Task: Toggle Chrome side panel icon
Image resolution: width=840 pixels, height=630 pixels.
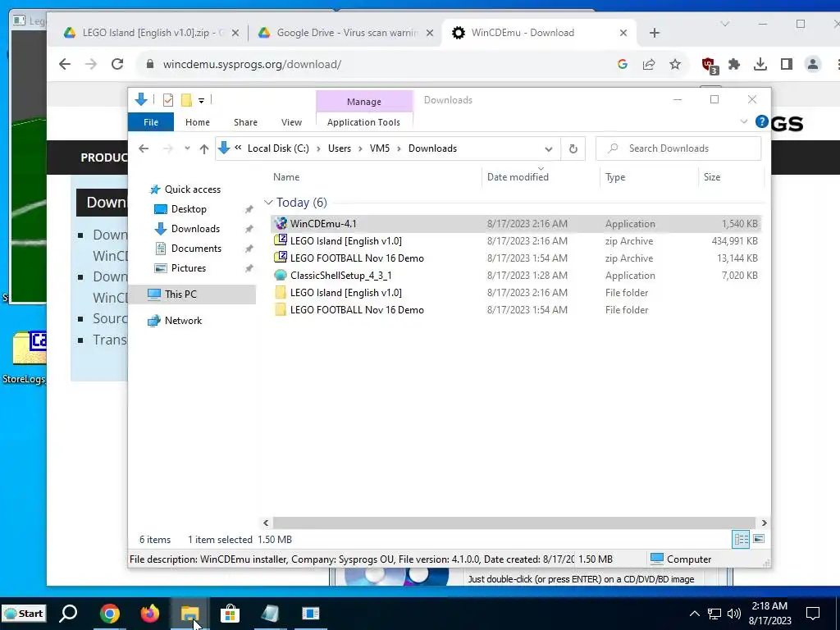Action: click(x=787, y=64)
